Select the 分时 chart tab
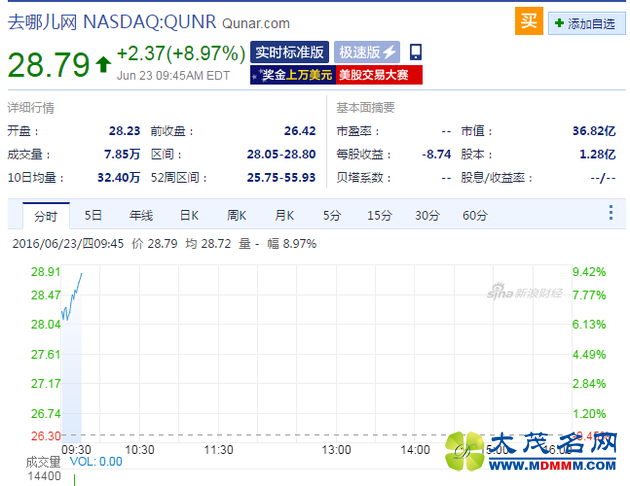The width and height of the screenshot is (630, 486). click(x=46, y=216)
